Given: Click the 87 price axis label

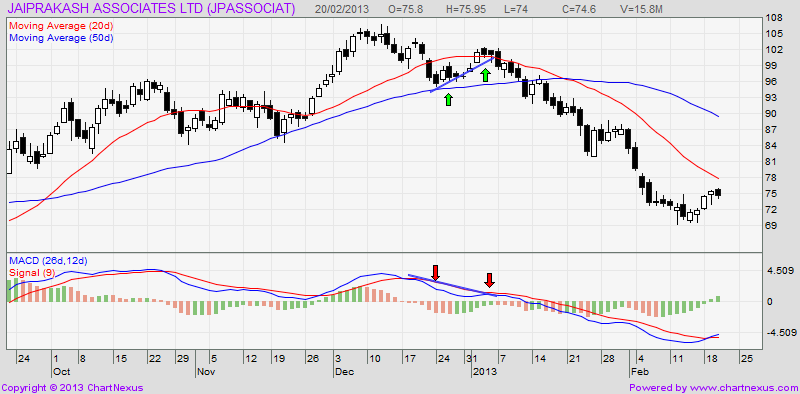Looking at the screenshot, I should (x=772, y=130).
